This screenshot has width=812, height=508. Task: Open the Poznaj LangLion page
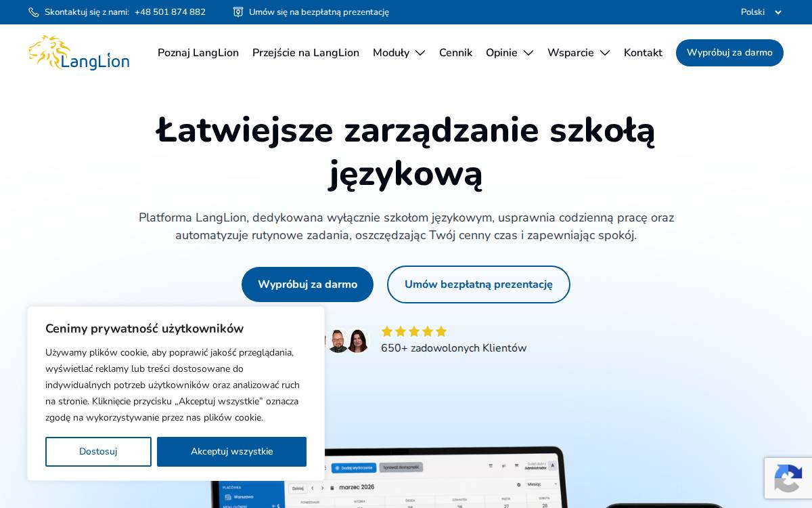click(x=198, y=53)
